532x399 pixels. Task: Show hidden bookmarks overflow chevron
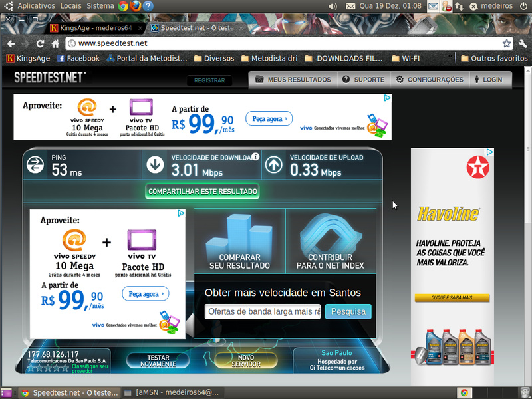pos(450,56)
